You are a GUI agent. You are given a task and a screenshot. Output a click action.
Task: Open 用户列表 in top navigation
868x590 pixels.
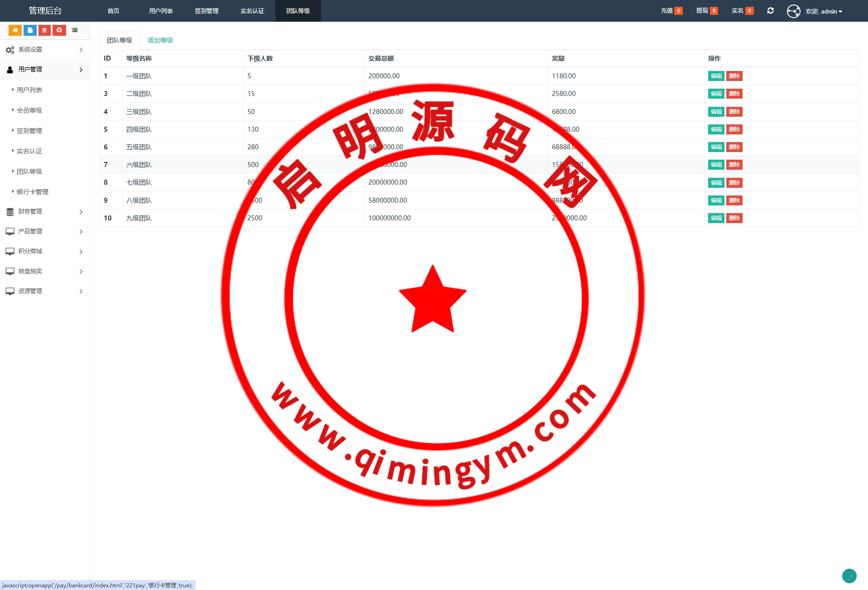click(161, 11)
